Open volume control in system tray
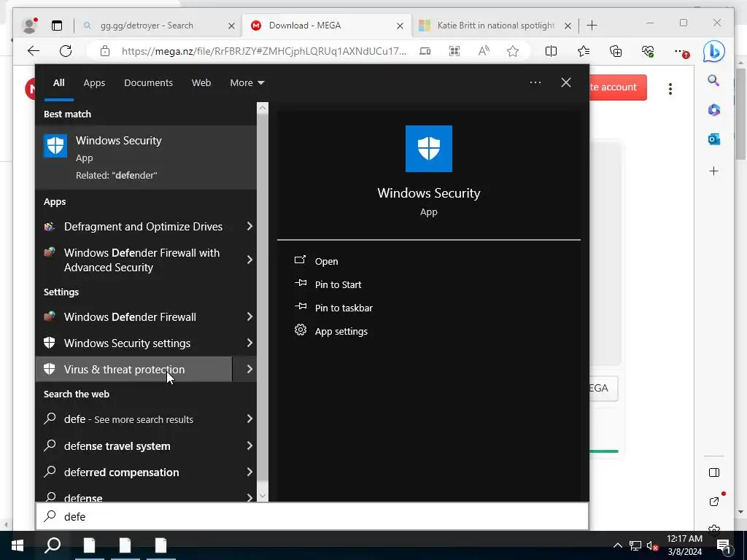 point(651,545)
